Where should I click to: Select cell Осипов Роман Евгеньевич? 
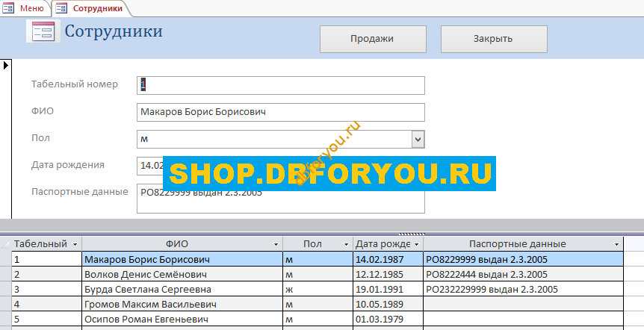(182, 319)
